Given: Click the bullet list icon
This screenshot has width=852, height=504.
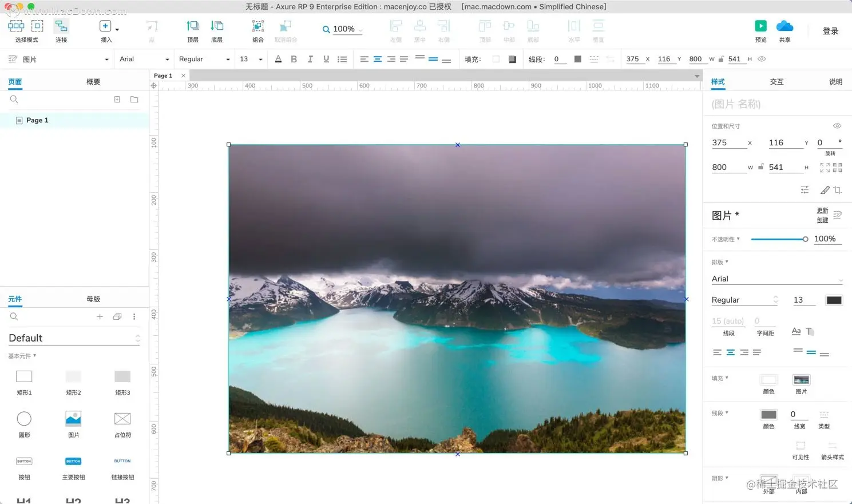Looking at the screenshot, I should pyautogui.click(x=342, y=59).
